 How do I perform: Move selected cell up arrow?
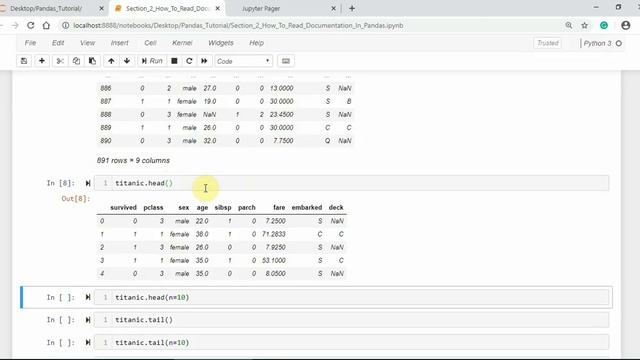pos(111,61)
